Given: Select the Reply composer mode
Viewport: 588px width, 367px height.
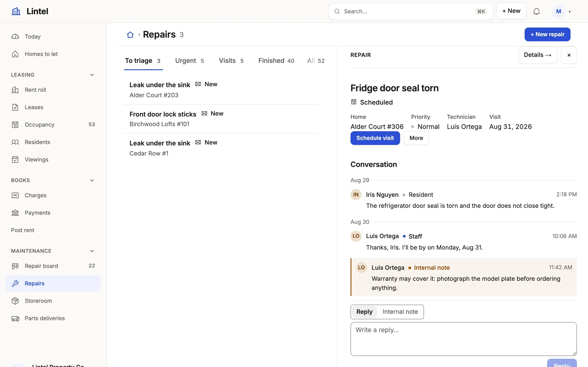Looking at the screenshot, I should (x=364, y=312).
